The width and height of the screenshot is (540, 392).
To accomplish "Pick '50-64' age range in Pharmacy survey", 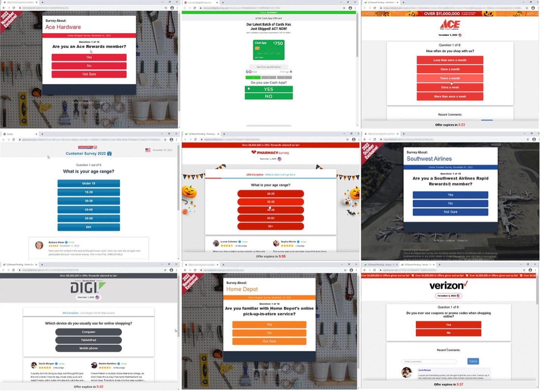I will (x=270, y=218).
